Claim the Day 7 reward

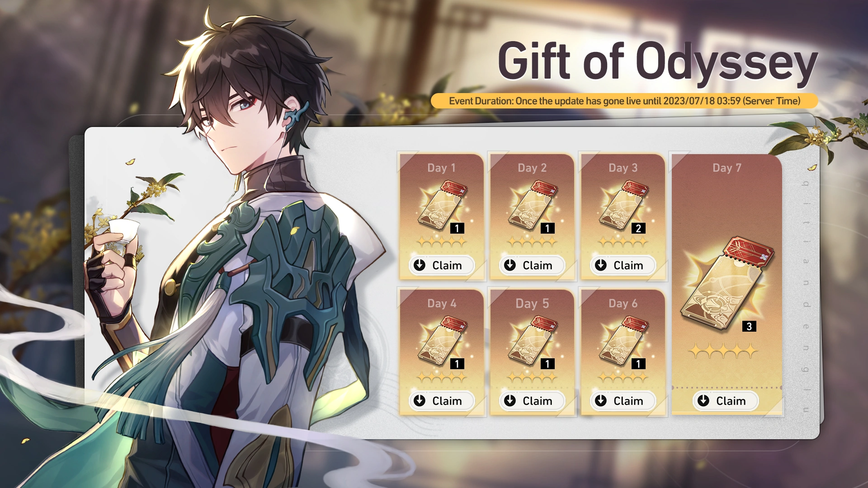[726, 401]
